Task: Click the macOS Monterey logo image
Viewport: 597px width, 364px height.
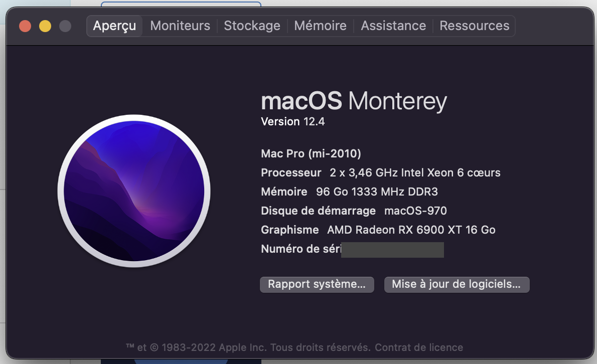Action: (134, 191)
